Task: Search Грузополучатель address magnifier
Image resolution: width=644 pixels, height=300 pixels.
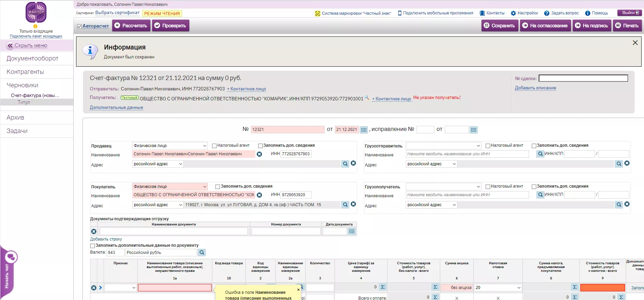Action: [x=619, y=205]
